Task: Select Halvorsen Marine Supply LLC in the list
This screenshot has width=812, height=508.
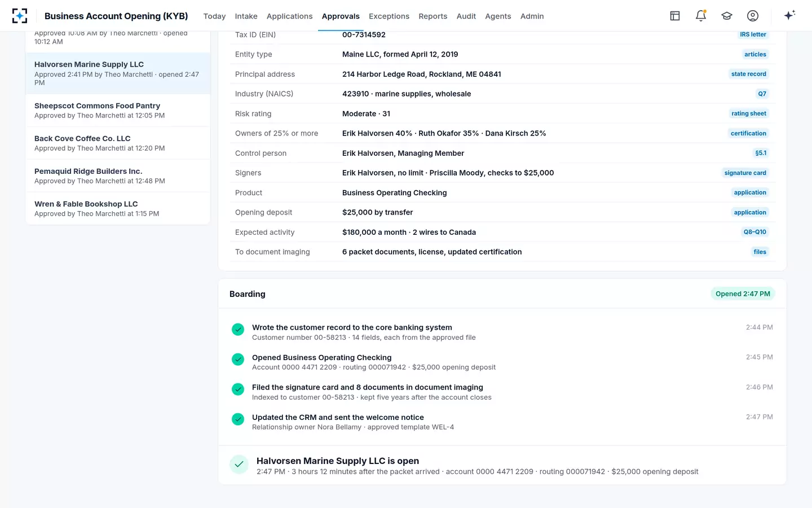Action: tap(118, 73)
